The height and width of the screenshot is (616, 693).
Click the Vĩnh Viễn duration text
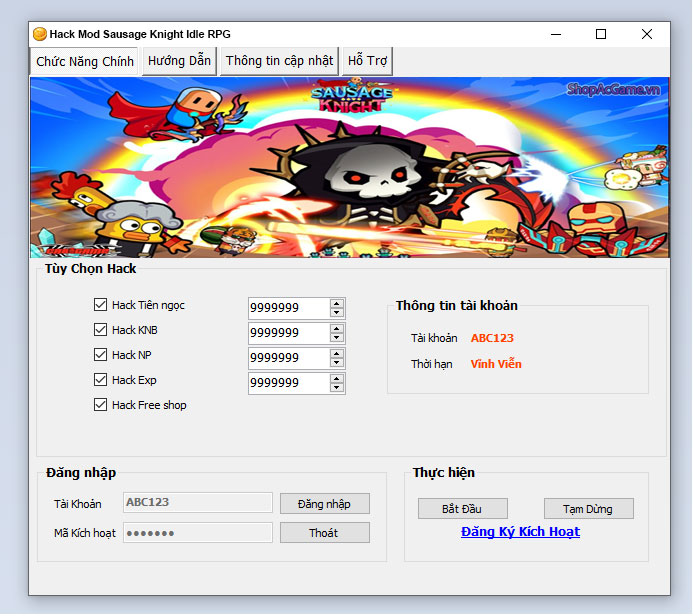click(496, 364)
